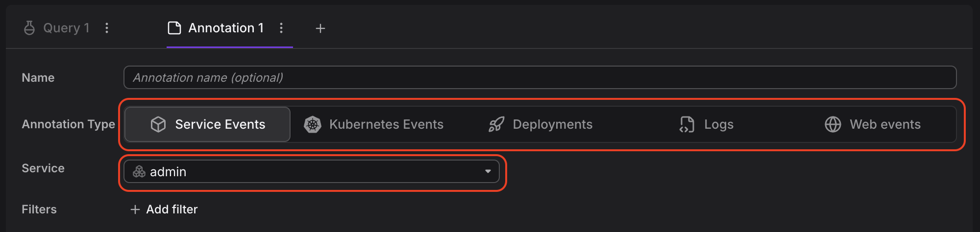980x232 pixels.
Task: Open the Annotation 1 kebab menu
Action: (281, 28)
